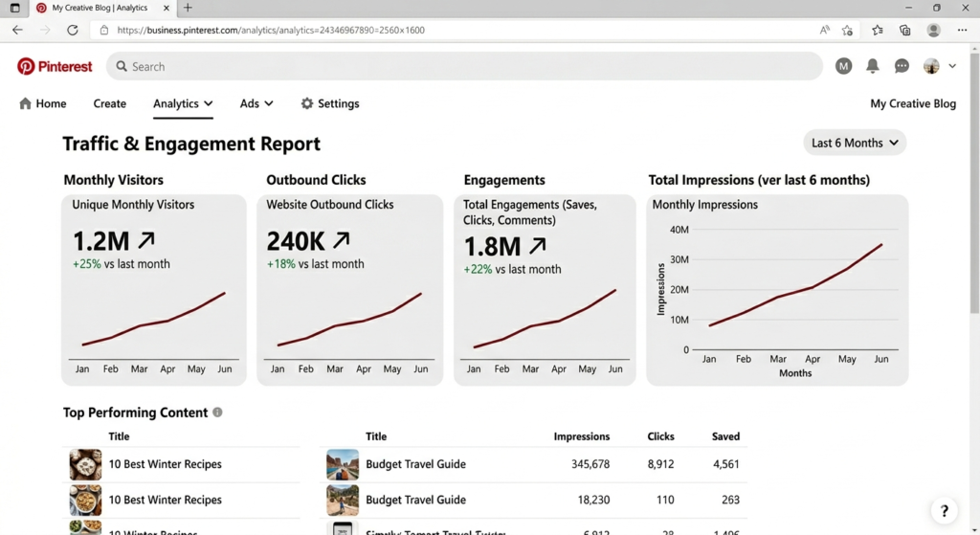Image resolution: width=980 pixels, height=535 pixels.
Task: Click the 263 saved cell
Action: point(730,500)
